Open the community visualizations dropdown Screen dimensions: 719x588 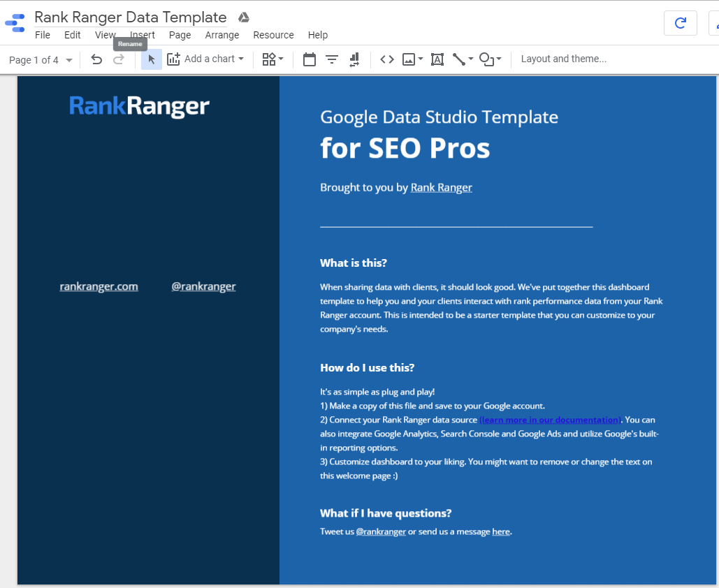coord(273,59)
